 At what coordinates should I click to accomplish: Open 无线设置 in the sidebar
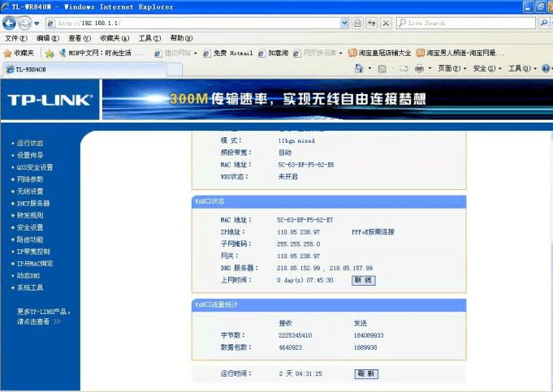(30, 192)
